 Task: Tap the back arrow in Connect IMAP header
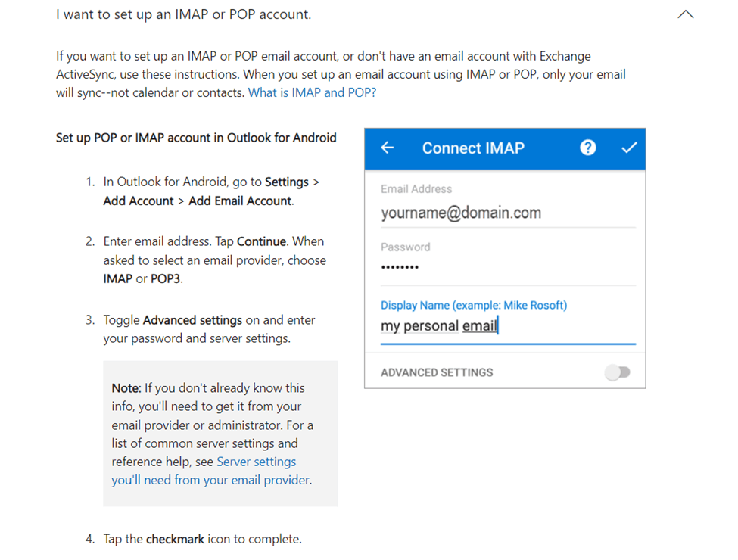coord(388,148)
